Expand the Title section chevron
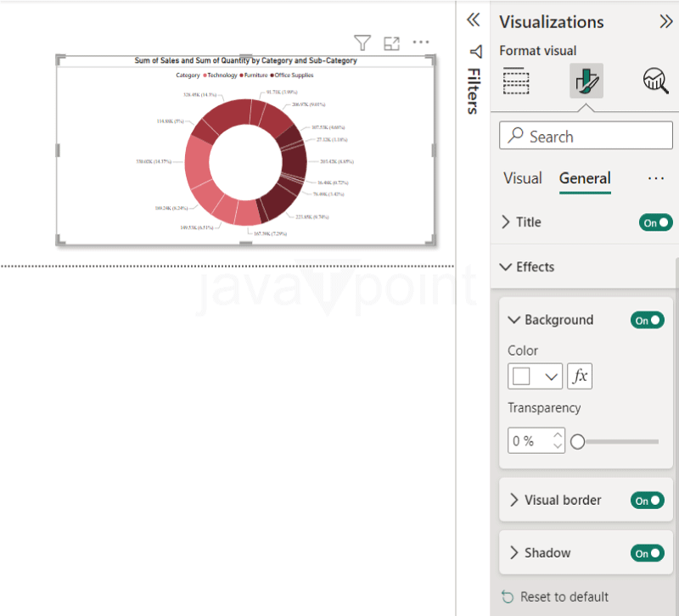 click(x=505, y=221)
